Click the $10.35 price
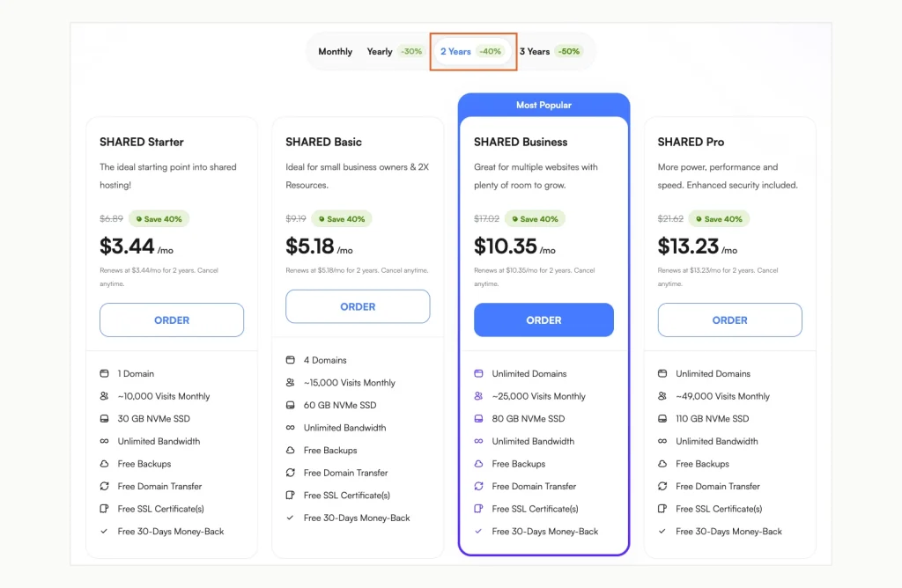The height and width of the screenshot is (588, 902). [505, 246]
